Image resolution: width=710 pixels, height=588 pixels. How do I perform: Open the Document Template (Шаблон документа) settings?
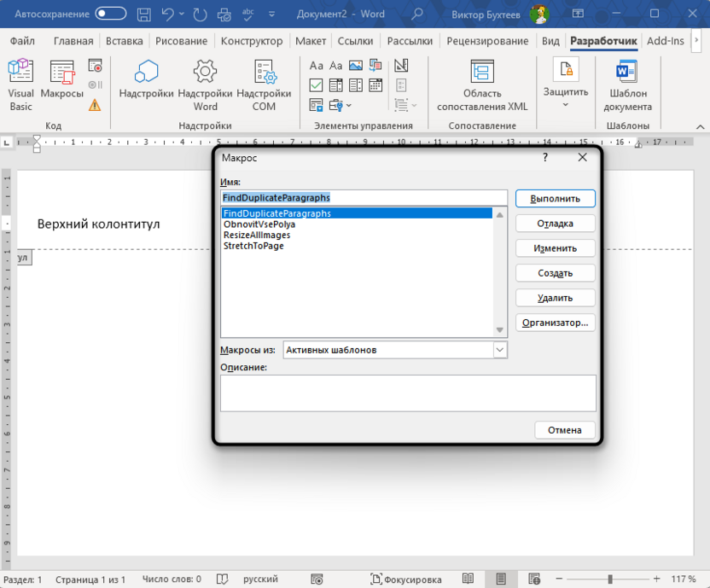pyautogui.click(x=627, y=81)
